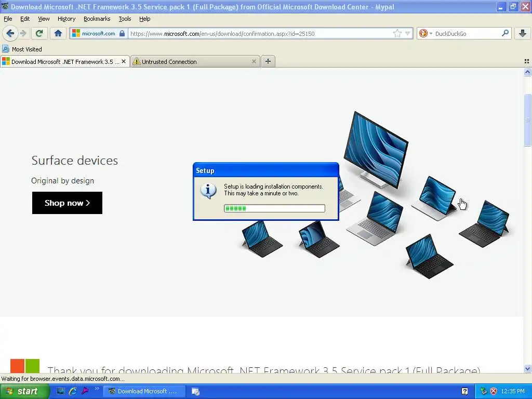Click the 12:35 PM system clock

[x=513, y=391]
